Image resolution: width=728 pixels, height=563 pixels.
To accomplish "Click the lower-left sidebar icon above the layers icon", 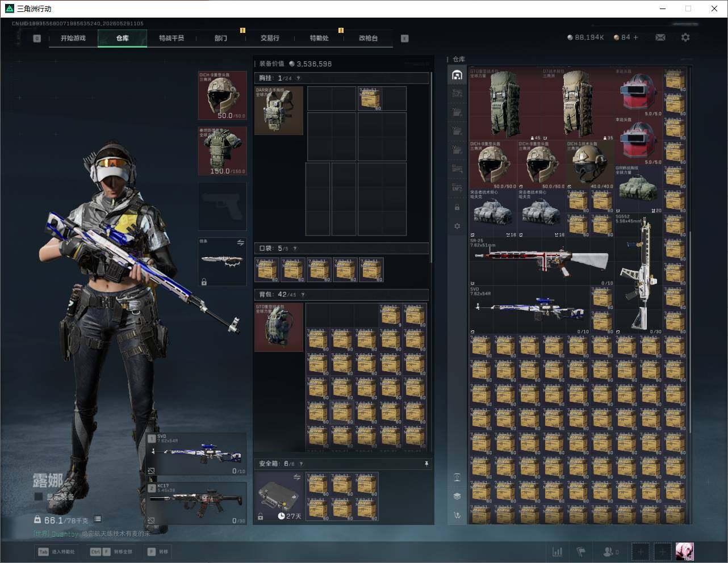I will (x=457, y=477).
